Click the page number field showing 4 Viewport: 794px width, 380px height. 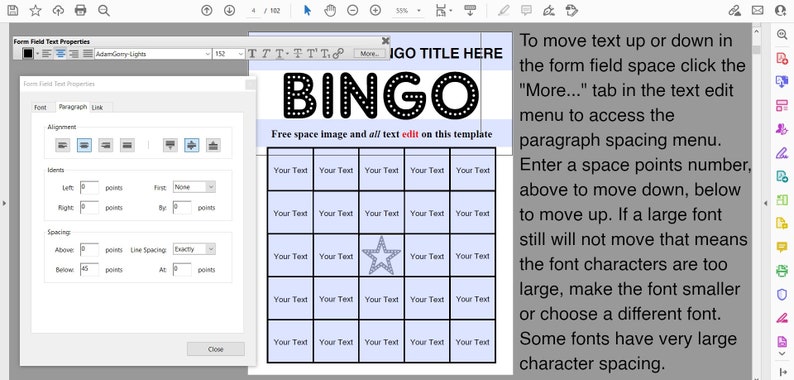(x=253, y=10)
